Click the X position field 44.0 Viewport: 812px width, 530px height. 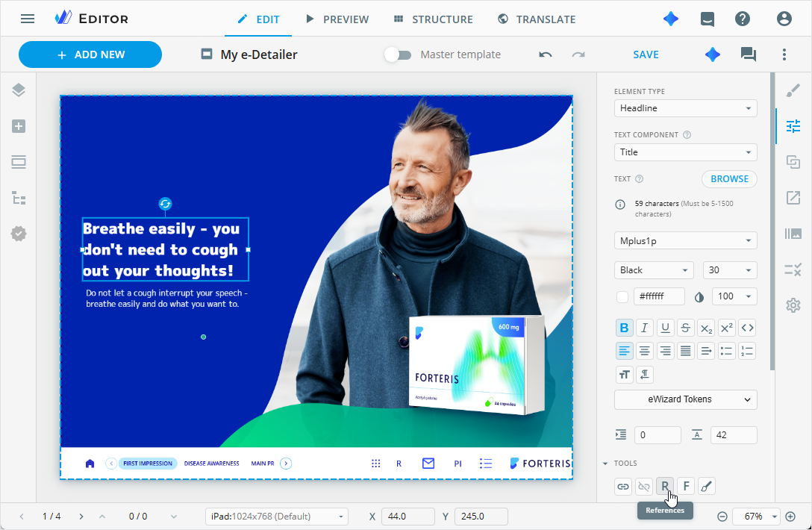(408, 517)
